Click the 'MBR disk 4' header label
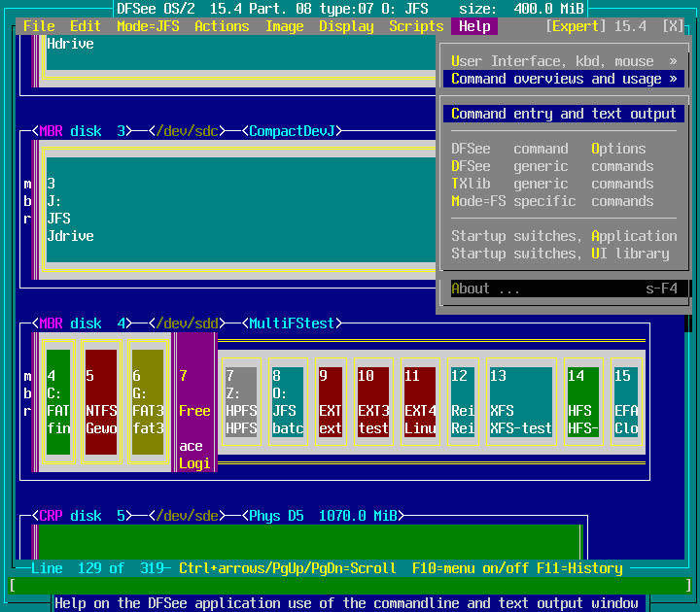 [82, 323]
